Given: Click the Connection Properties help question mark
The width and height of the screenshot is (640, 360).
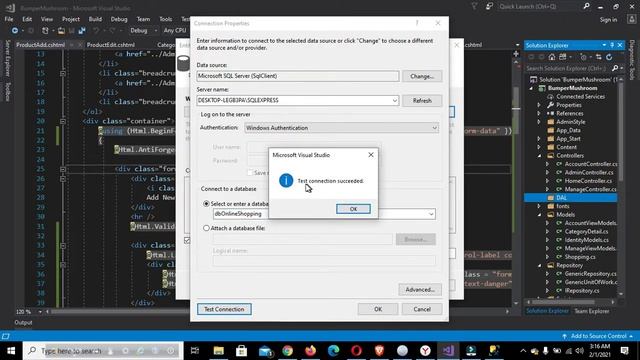Looking at the screenshot, I should pyautogui.click(x=417, y=23).
